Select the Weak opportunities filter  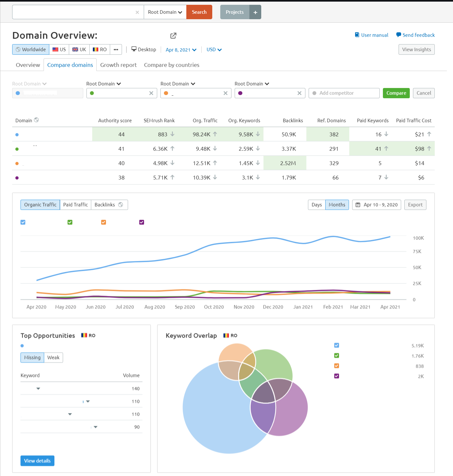tap(53, 358)
